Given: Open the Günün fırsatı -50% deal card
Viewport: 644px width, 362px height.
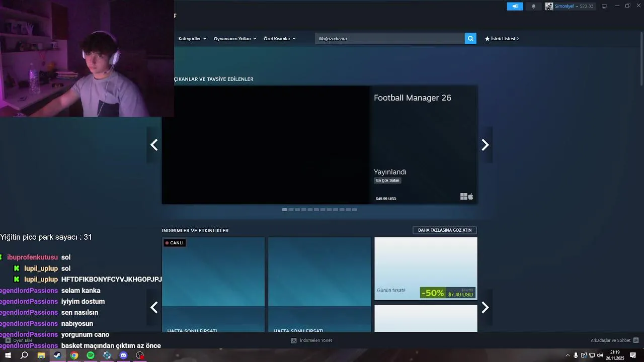Looking at the screenshot, I should [426, 268].
